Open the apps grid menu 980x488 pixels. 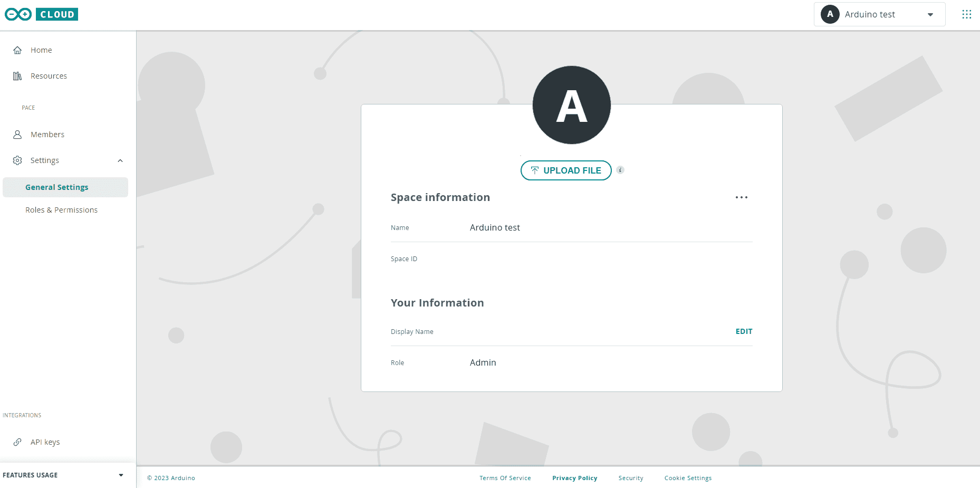[966, 14]
